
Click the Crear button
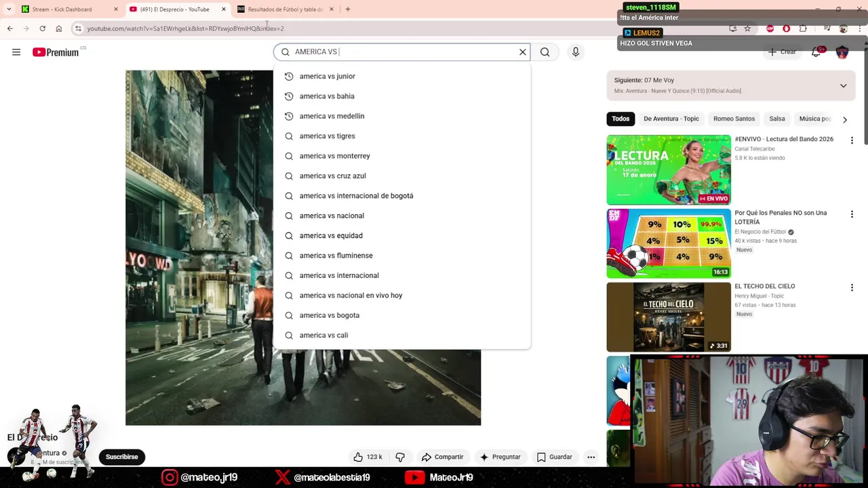(x=782, y=52)
